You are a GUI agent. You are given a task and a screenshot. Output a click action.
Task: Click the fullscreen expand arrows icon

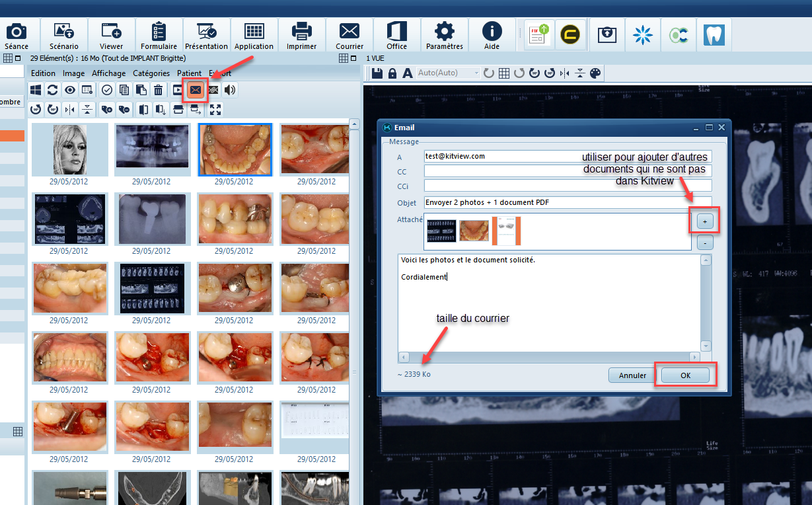click(215, 109)
